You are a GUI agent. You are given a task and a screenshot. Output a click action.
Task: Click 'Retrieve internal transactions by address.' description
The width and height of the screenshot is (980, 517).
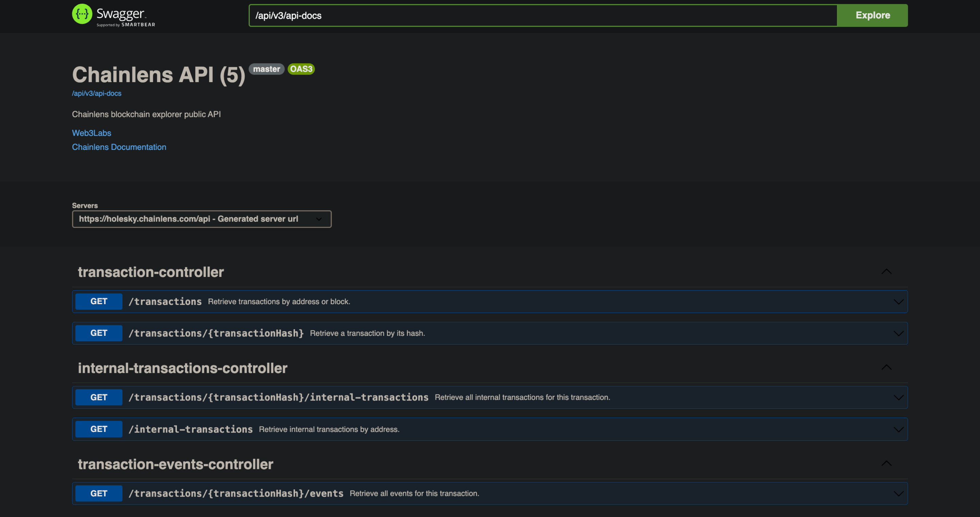point(329,429)
